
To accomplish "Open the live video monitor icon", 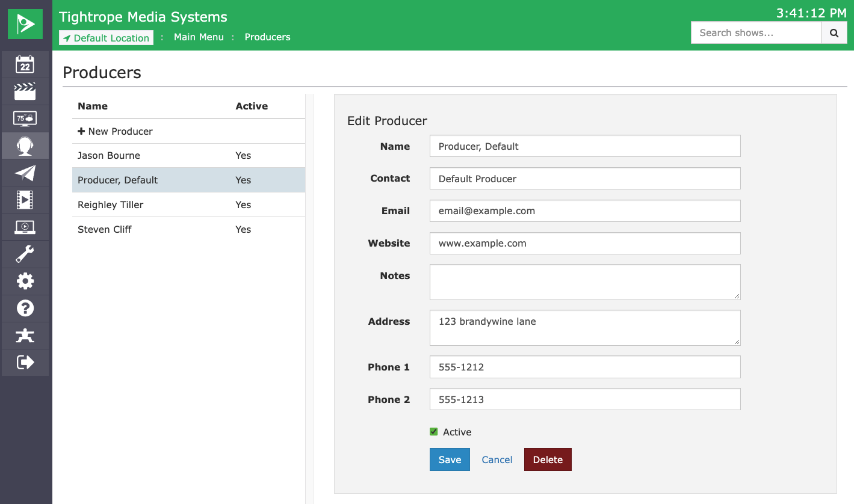I will (x=25, y=227).
